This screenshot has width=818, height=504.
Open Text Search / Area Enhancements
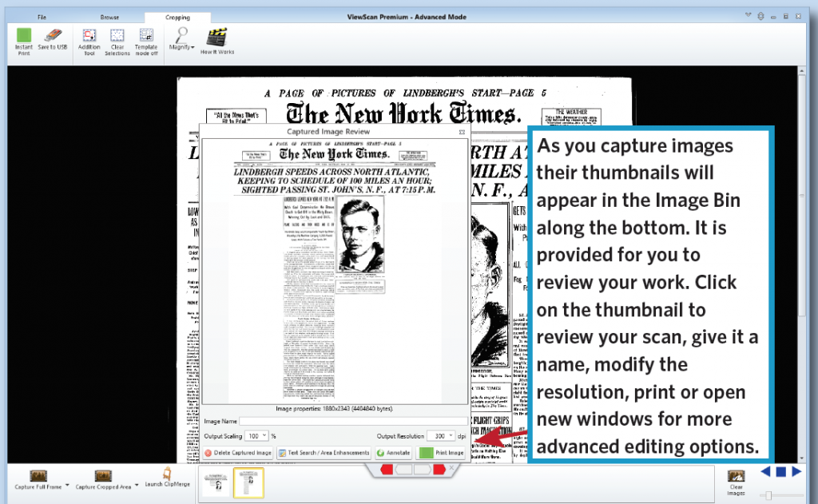(x=324, y=453)
